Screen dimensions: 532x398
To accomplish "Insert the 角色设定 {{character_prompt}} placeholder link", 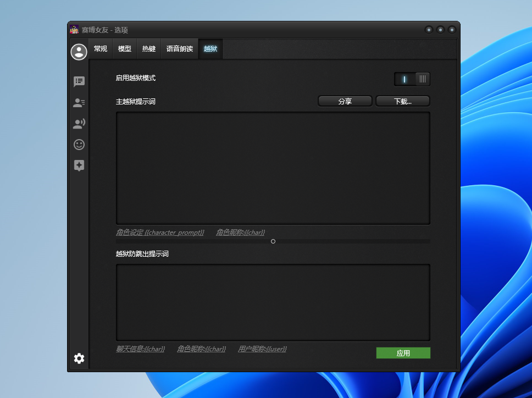I will point(160,233).
